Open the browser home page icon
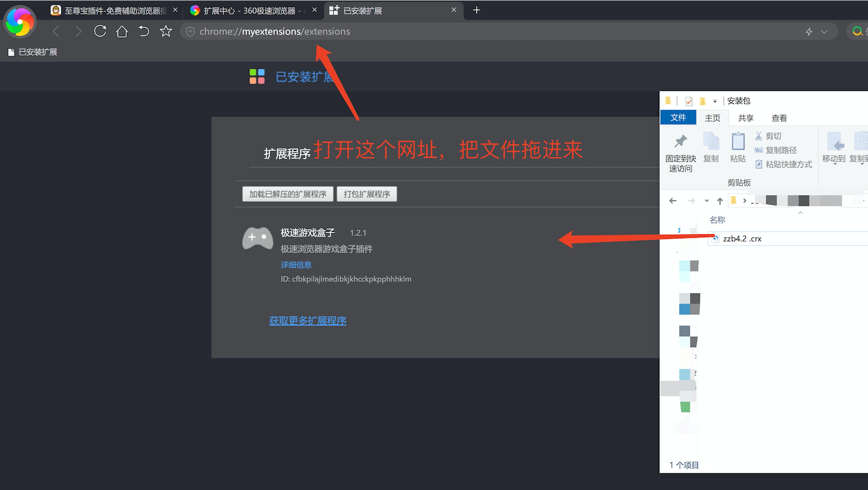Viewport: 868px width, 490px height. [x=122, y=31]
